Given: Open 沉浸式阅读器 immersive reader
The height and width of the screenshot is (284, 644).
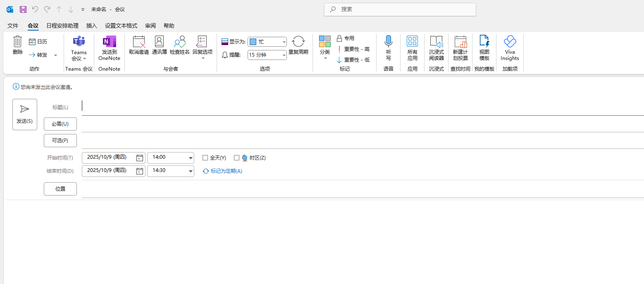Looking at the screenshot, I should 436,42.
